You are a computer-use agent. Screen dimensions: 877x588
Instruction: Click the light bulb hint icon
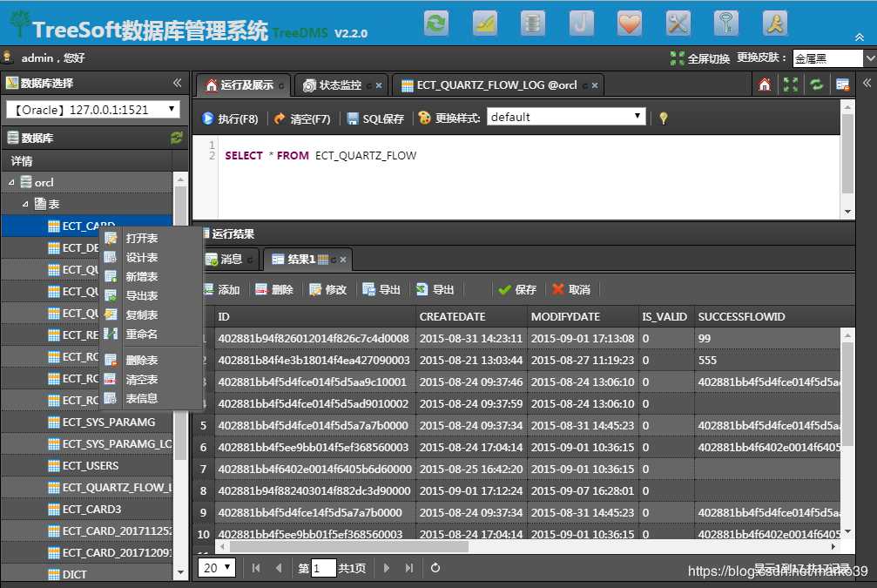pos(664,118)
